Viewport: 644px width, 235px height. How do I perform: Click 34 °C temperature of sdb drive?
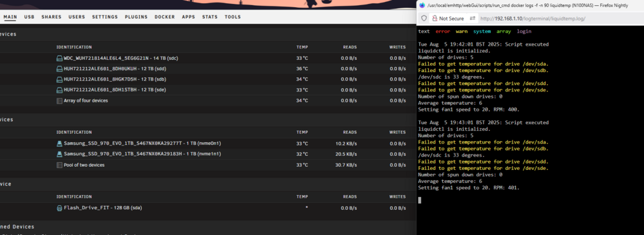pos(302,79)
